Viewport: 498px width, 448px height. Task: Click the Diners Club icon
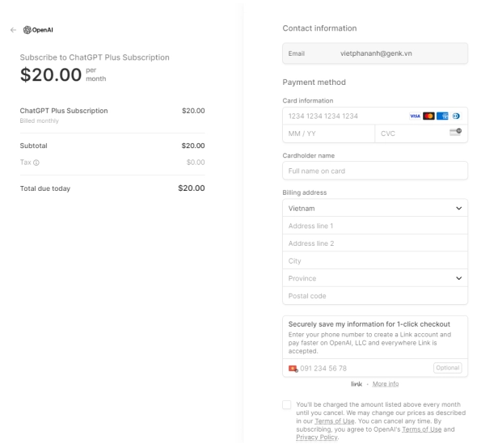(x=456, y=116)
